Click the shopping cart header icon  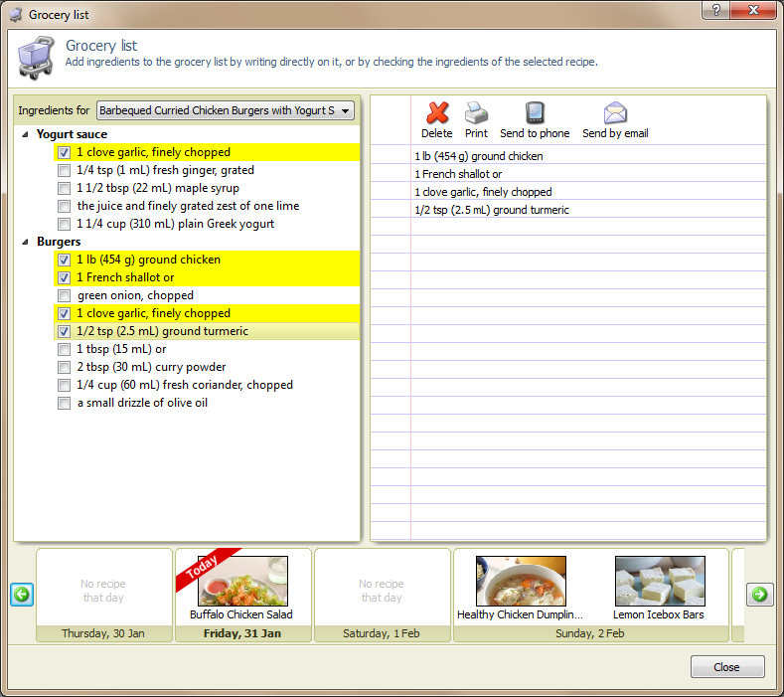click(x=36, y=58)
